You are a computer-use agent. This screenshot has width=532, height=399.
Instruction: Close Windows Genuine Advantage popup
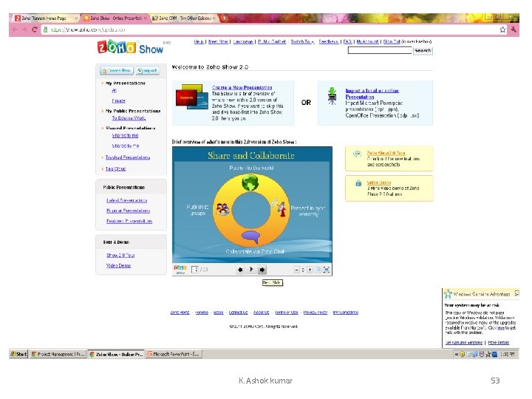point(516,293)
